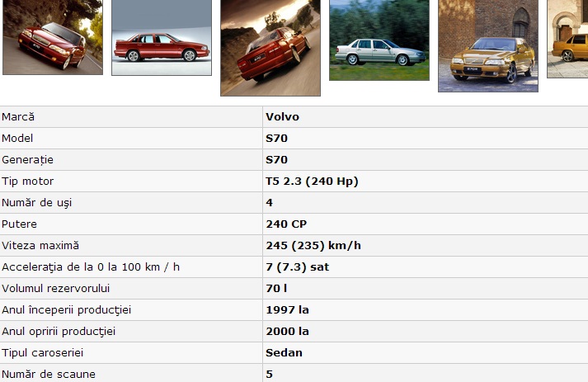Click the 'Număr de scaune' row label

pos(49,374)
